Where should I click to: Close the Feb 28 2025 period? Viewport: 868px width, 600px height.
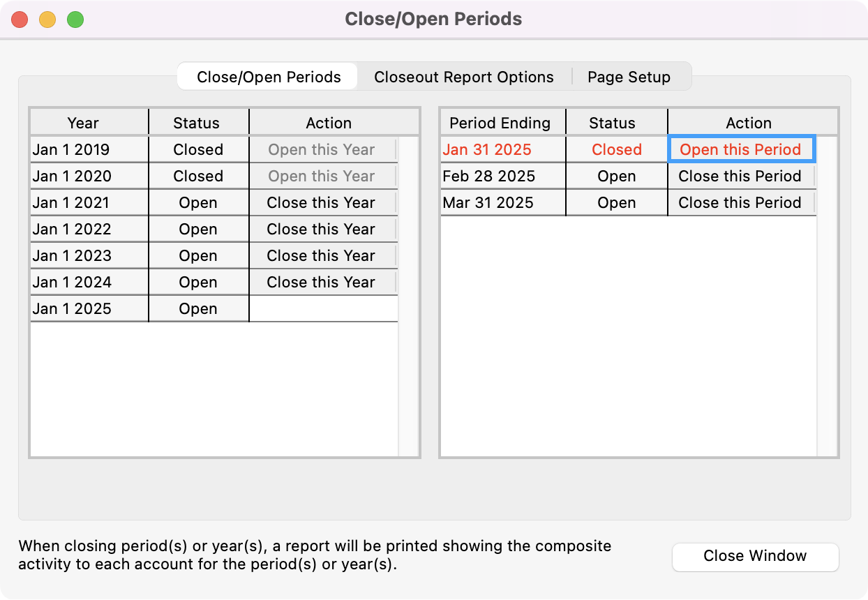740,177
